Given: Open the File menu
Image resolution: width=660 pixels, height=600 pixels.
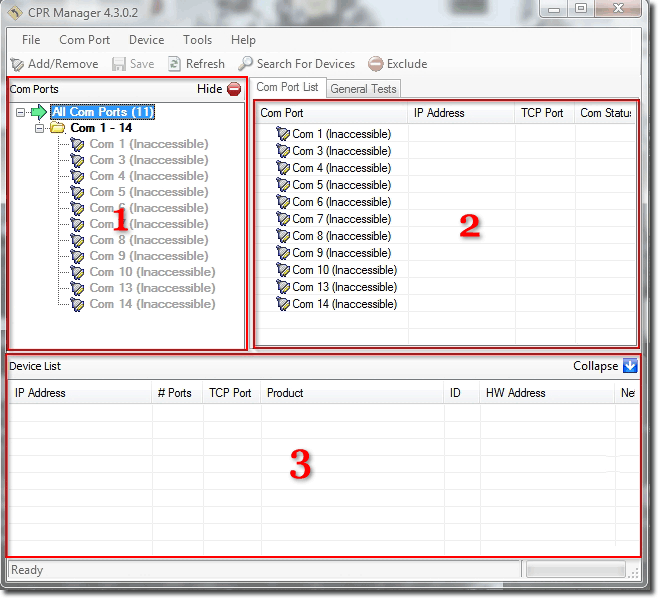Looking at the screenshot, I should click(31, 40).
